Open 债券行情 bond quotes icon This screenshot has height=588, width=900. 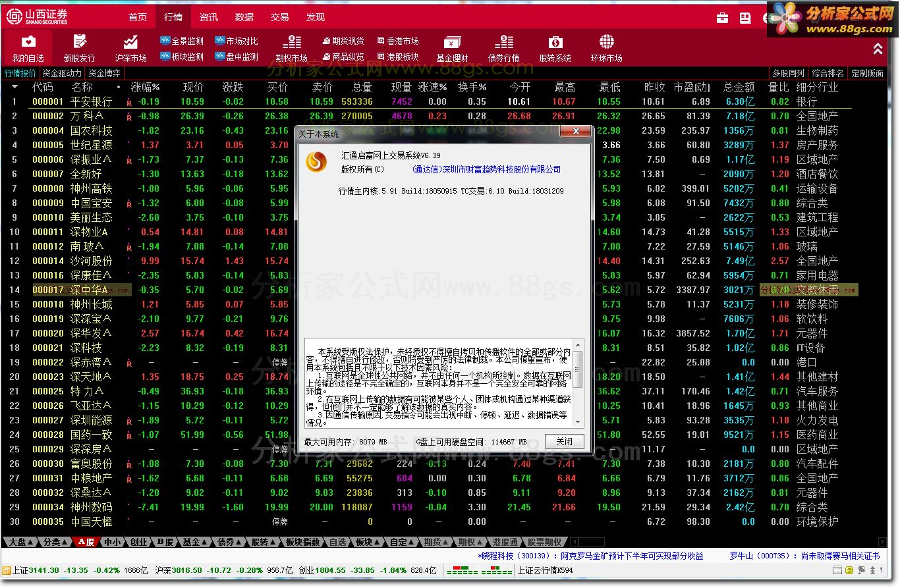click(503, 49)
